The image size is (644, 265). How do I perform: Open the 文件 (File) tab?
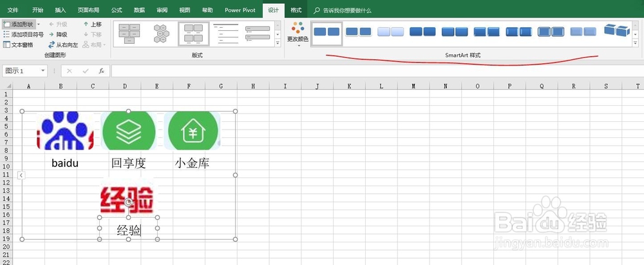[x=13, y=10]
